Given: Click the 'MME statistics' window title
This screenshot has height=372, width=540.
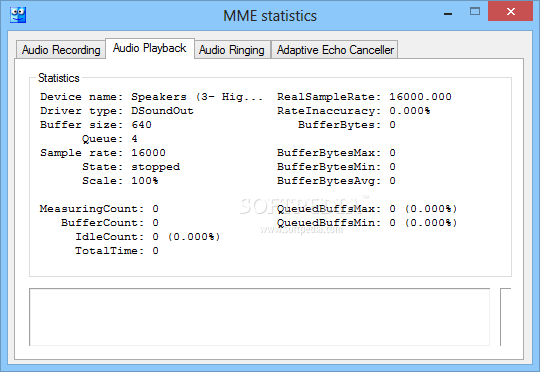Looking at the screenshot, I should pyautogui.click(x=270, y=16).
